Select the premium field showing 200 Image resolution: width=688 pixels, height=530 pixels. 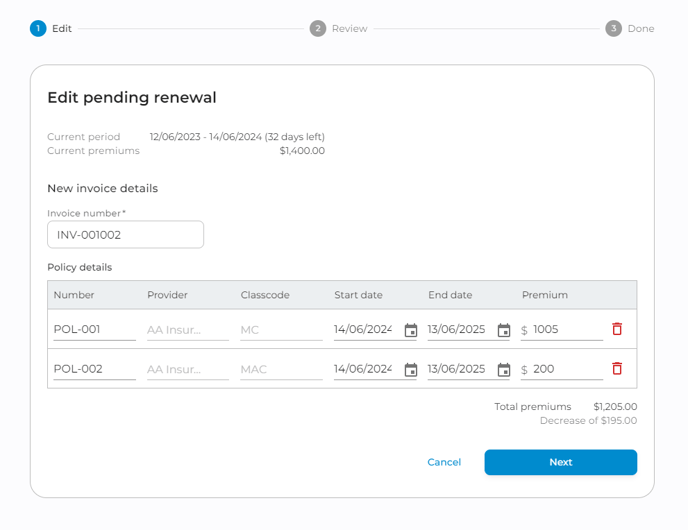click(566, 369)
